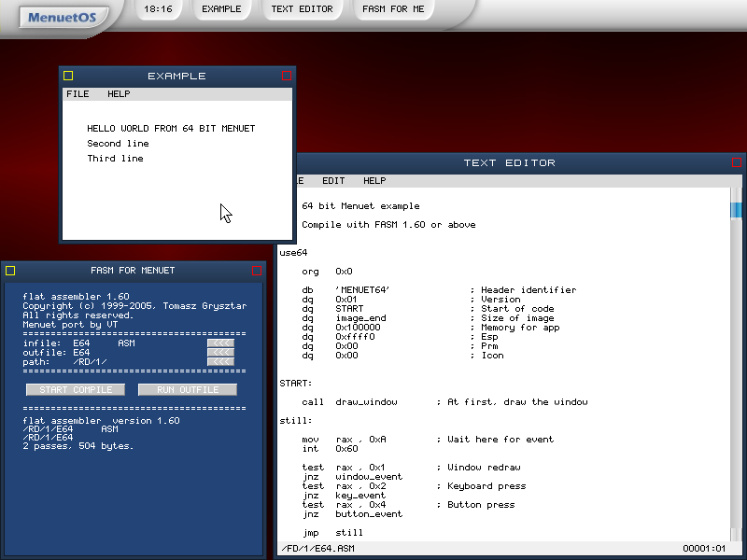This screenshot has width=747, height=560.
Task: Click the <<< button beside outfile
Action: [x=220, y=353]
